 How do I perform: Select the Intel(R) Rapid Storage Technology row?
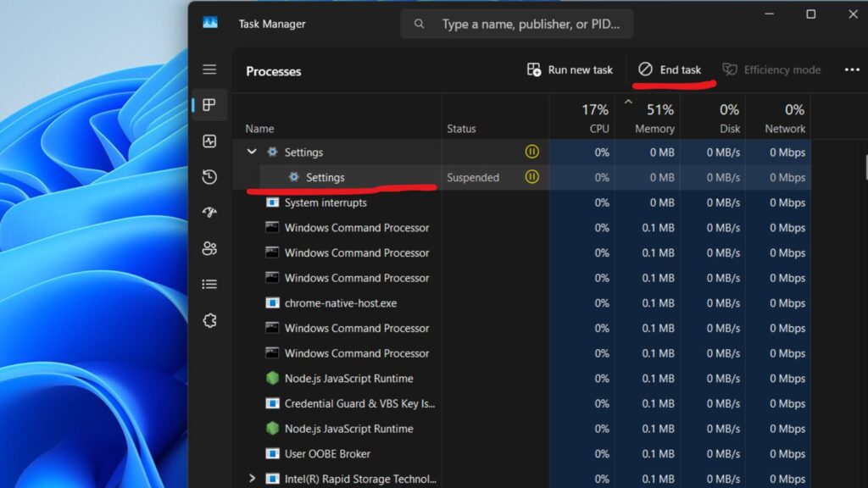521,479
